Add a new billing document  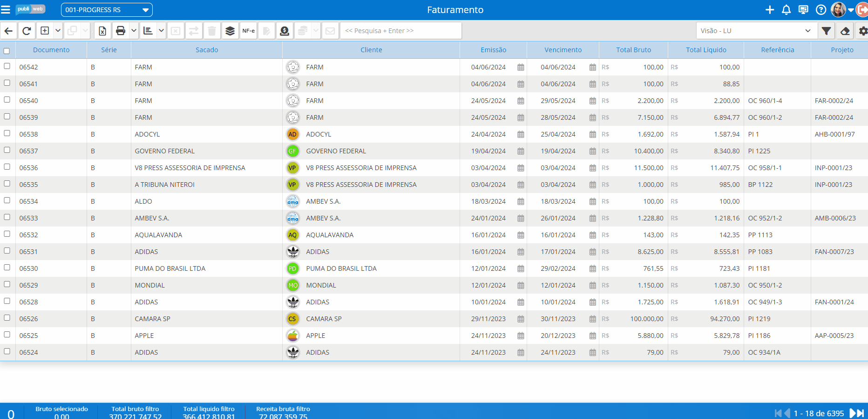pos(45,31)
